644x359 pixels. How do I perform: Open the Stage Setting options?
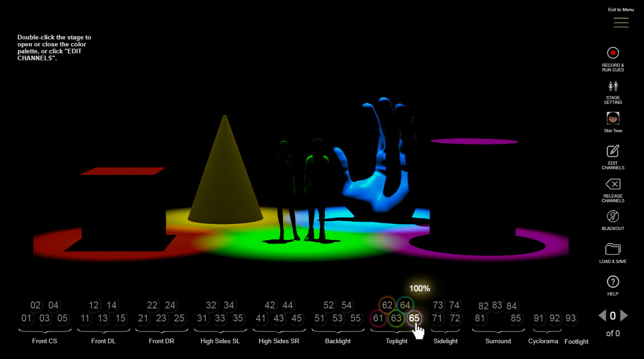click(612, 86)
